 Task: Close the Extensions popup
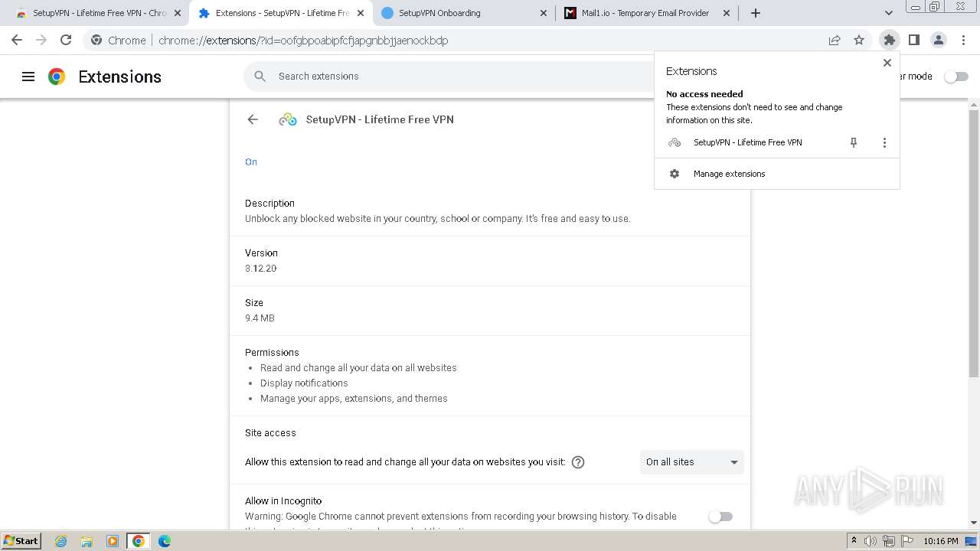tap(887, 63)
